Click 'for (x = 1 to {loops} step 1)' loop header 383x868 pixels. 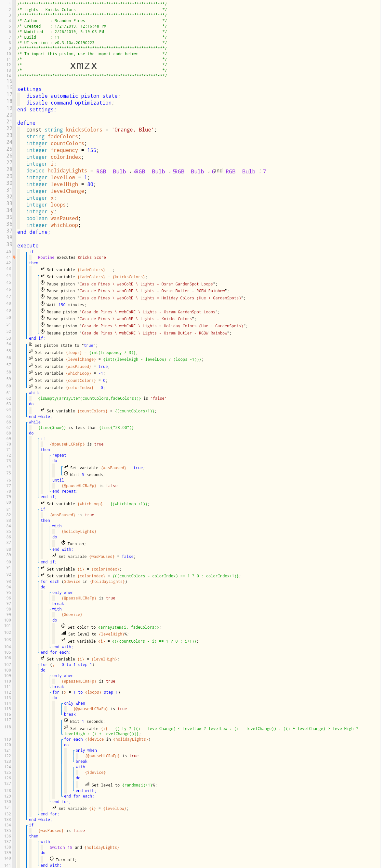86,692
